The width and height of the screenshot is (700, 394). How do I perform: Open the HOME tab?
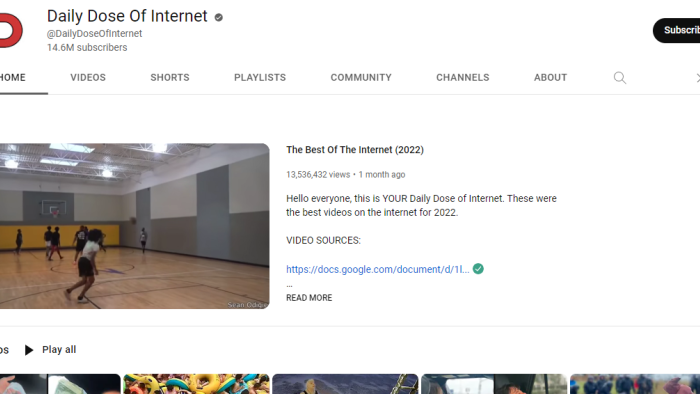[x=12, y=78]
